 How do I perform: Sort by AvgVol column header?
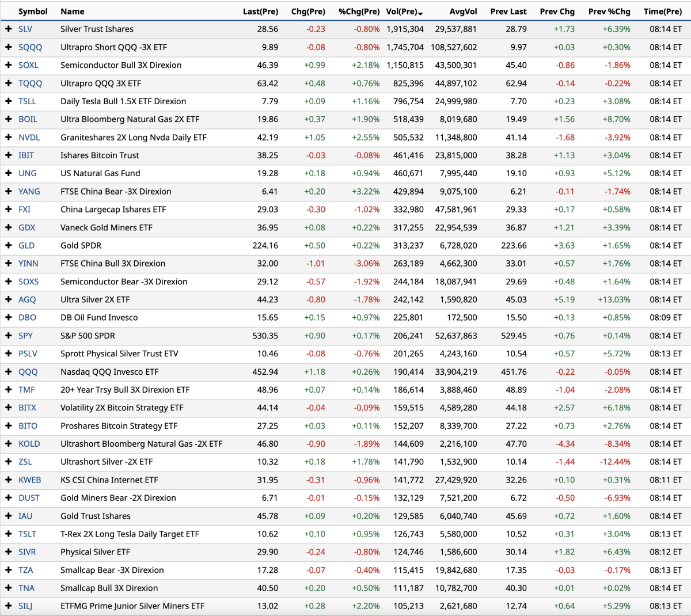463,12
